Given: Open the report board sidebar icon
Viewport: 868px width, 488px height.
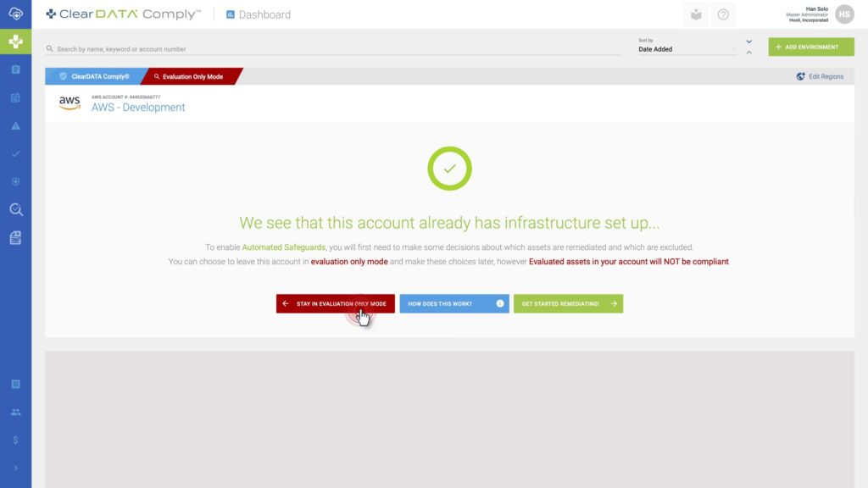Looking at the screenshot, I should click(15, 98).
